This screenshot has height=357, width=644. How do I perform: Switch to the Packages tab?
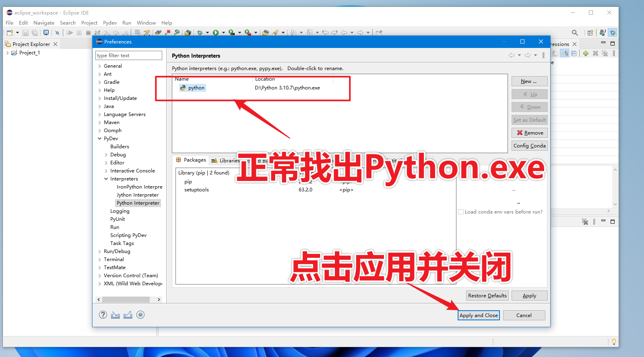191,160
